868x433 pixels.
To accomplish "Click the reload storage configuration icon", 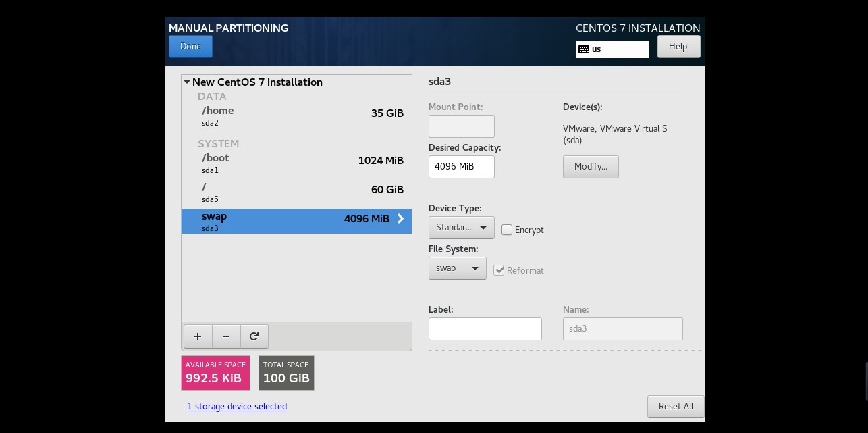I will 254,336.
